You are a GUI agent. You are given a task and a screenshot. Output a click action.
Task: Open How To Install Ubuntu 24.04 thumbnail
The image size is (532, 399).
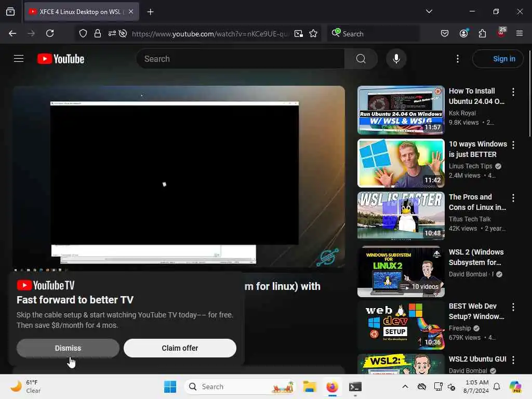click(x=401, y=110)
